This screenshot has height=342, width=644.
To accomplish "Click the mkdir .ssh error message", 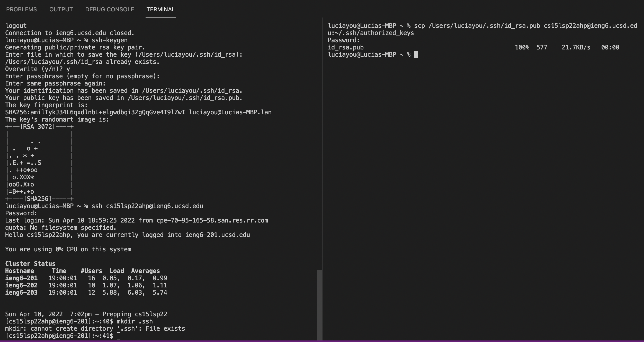I will pyautogui.click(x=95, y=328).
